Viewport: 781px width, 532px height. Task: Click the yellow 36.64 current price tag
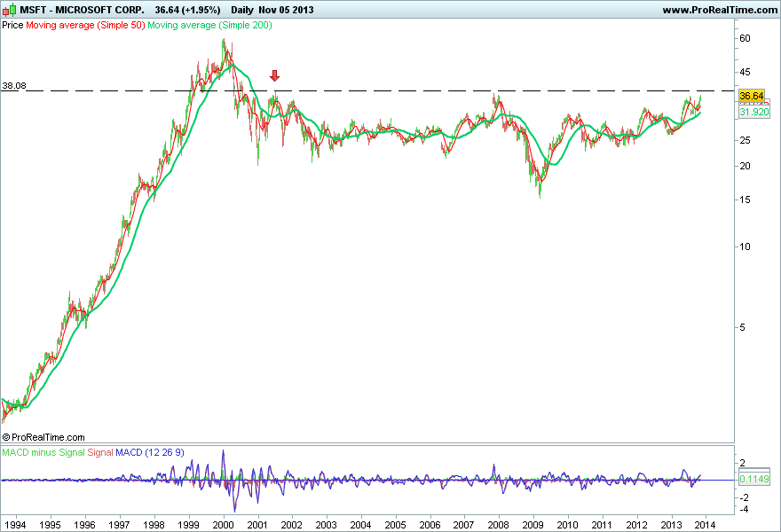752,96
